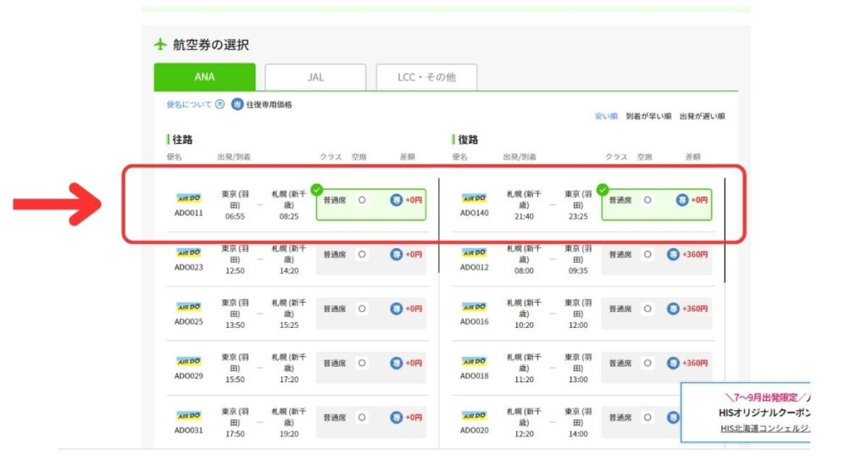This screenshot has height=456, width=868.
Task: Click the 専 price icon on ADO016 row
Action: (x=672, y=309)
